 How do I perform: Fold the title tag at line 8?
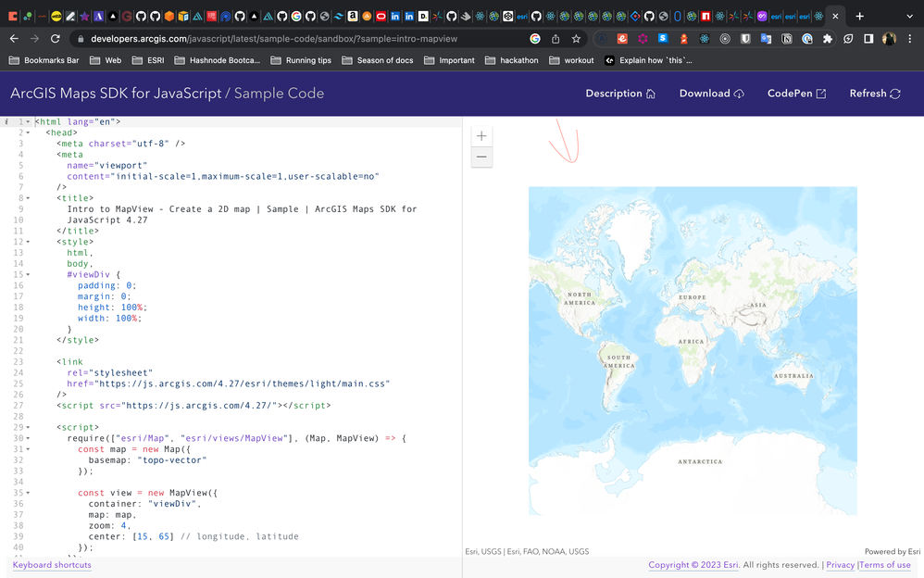28,198
